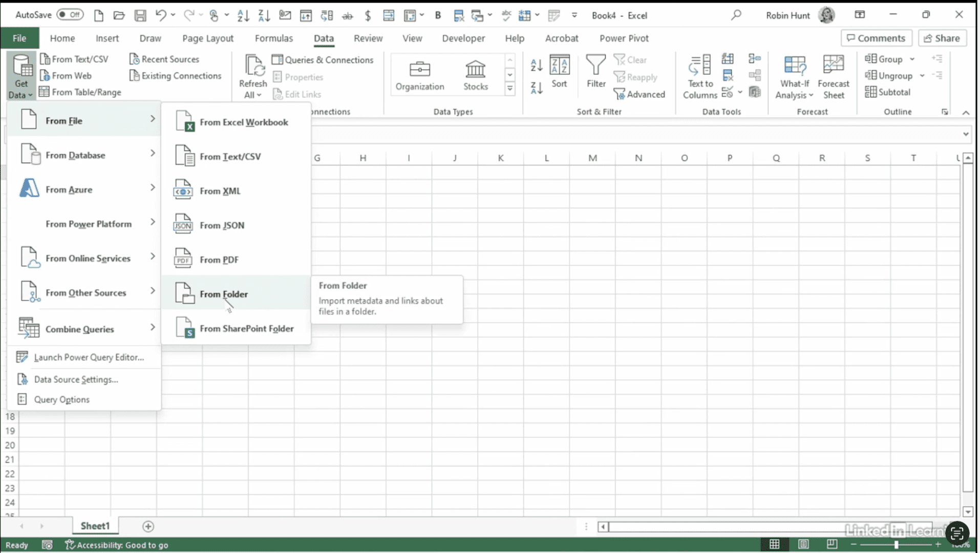Launch Power Query Editor

(x=84, y=357)
